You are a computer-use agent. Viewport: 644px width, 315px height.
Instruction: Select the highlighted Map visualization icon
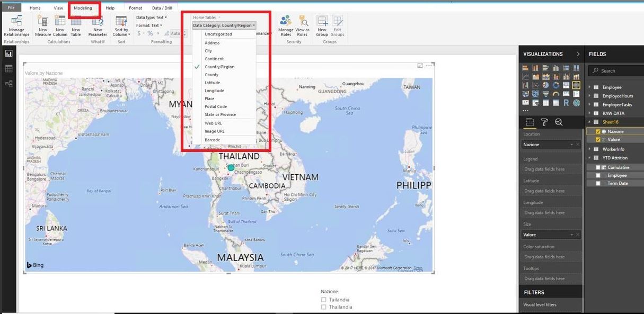coord(576,85)
